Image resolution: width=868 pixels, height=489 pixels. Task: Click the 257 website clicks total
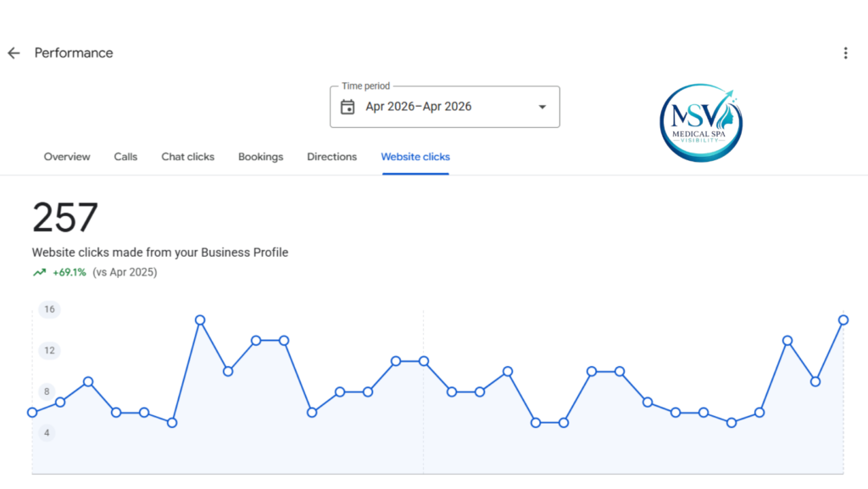[x=65, y=218]
